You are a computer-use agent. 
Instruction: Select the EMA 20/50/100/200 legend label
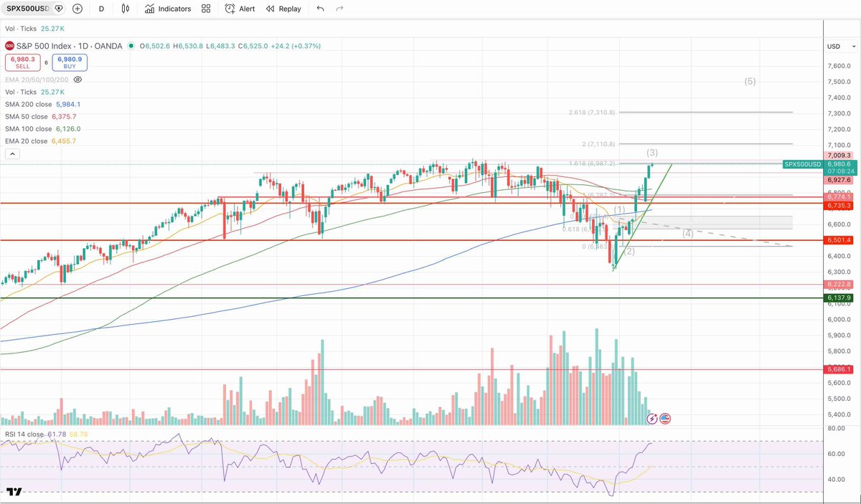point(37,80)
